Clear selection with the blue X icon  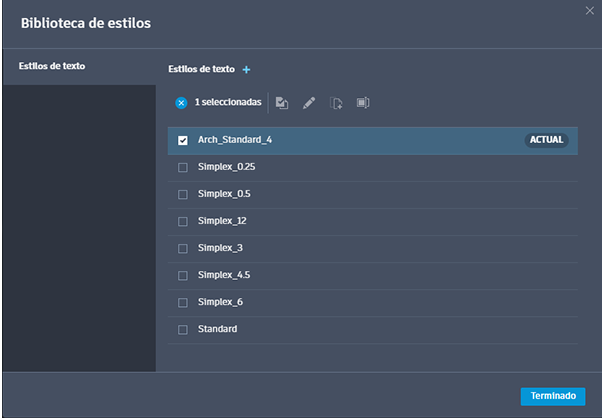[x=181, y=102]
